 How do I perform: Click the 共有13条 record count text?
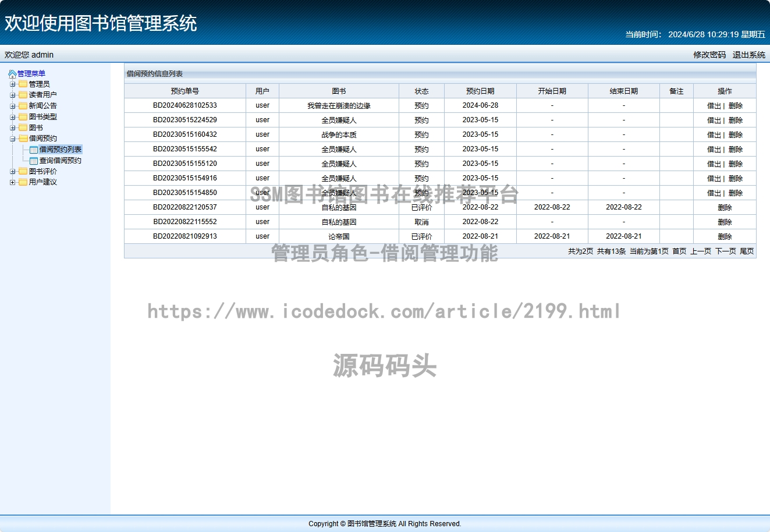click(611, 251)
